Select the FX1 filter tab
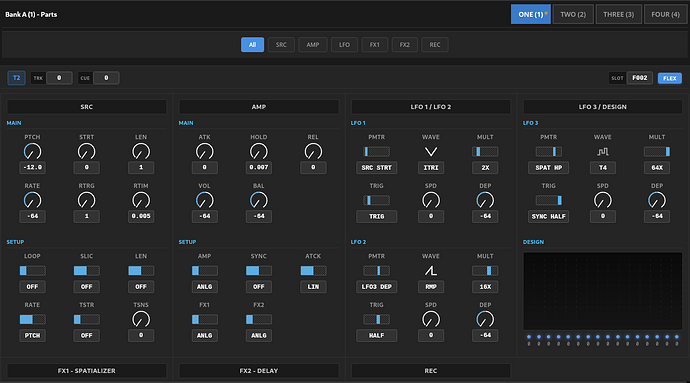Screen dimensions: 690x383 pos(374,44)
